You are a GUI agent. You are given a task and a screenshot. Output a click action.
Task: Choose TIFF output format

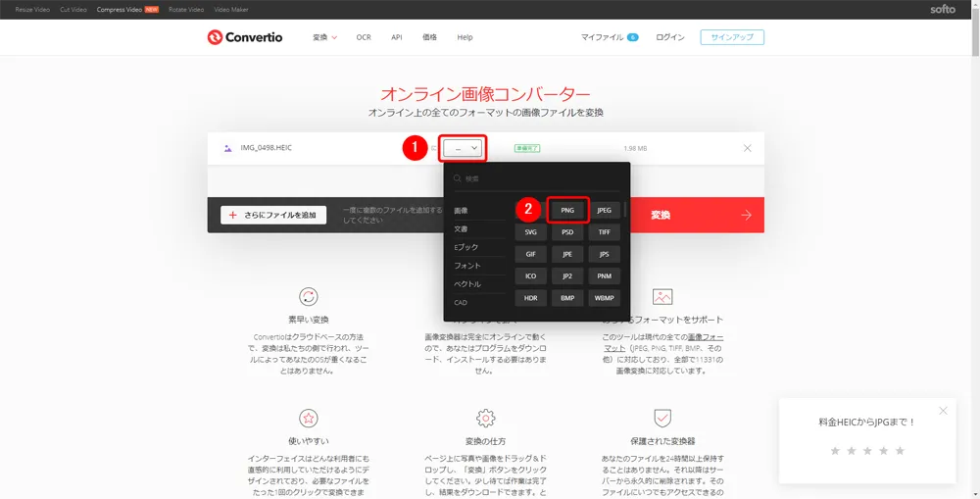(604, 232)
